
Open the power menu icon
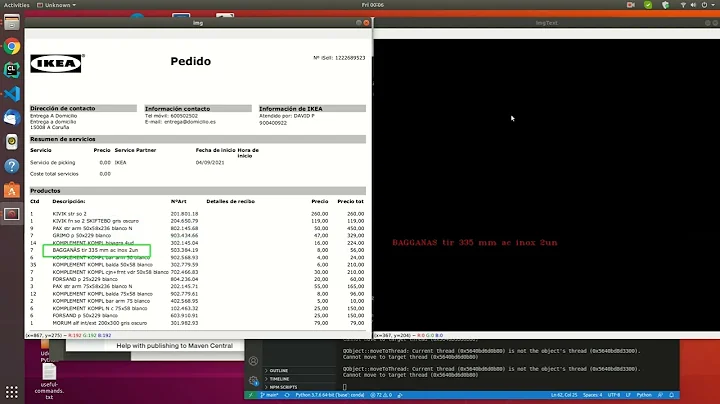tap(704, 5)
